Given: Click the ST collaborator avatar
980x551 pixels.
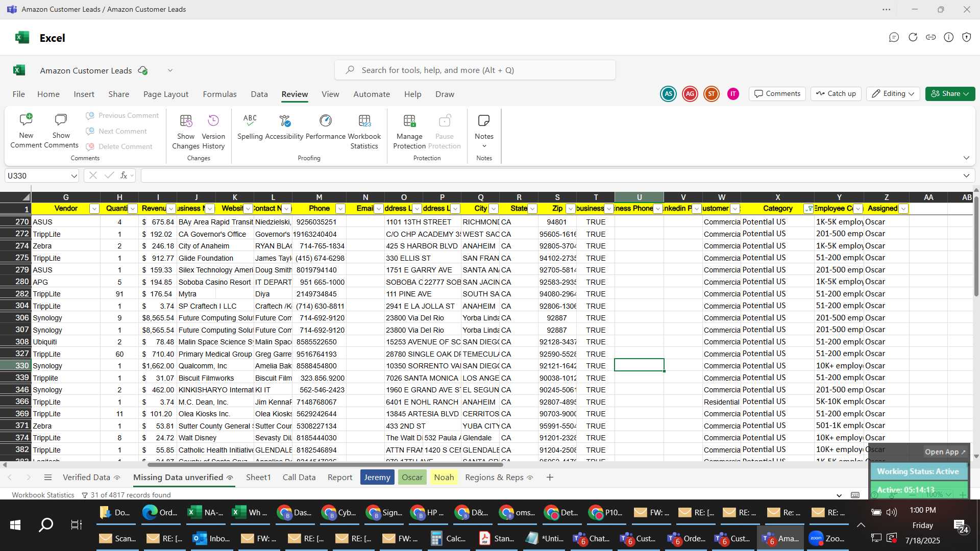Looking at the screenshot, I should coord(712,94).
